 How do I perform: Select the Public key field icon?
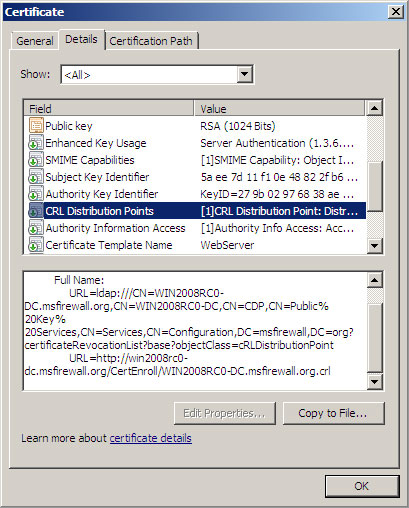(36, 126)
